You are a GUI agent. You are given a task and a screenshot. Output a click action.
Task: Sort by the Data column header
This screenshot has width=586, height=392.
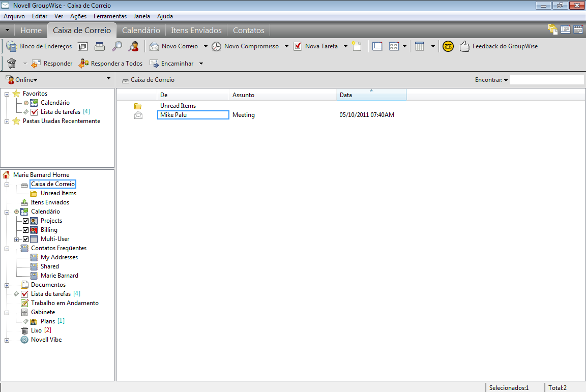pyautogui.click(x=371, y=95)
